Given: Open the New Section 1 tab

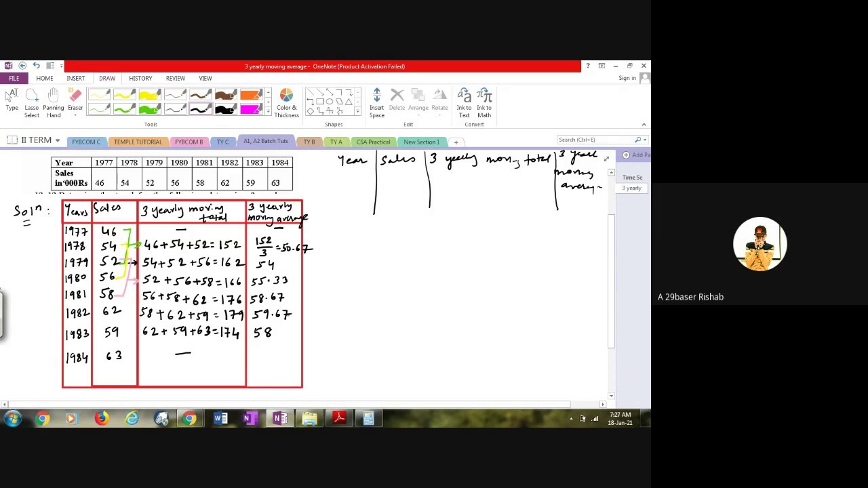Looking at the screenshot, I should click(x=421, y=142).
